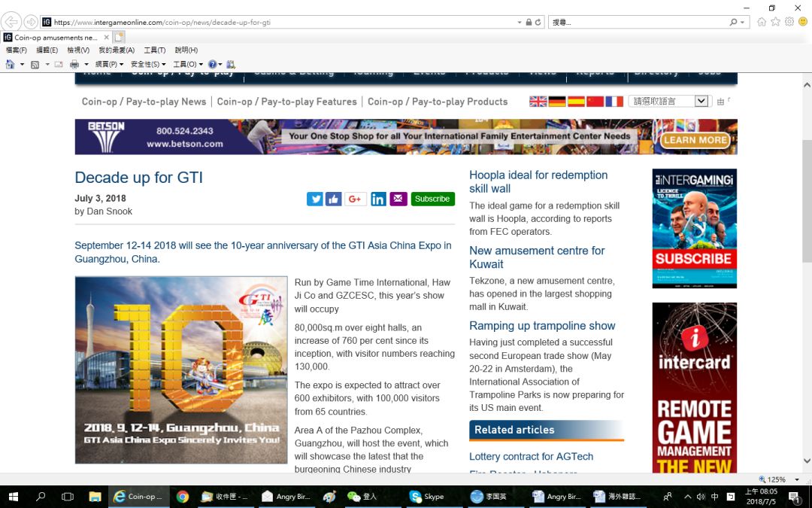The image size is (812, 508).
Task: Open the Windows Start menu
Action: tap(14, 497)
